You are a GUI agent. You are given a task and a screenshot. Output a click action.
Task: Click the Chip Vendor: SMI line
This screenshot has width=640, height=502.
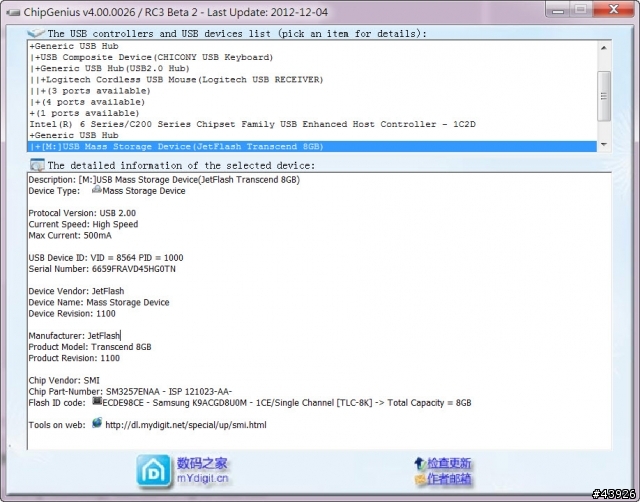[x=64, y=380]
